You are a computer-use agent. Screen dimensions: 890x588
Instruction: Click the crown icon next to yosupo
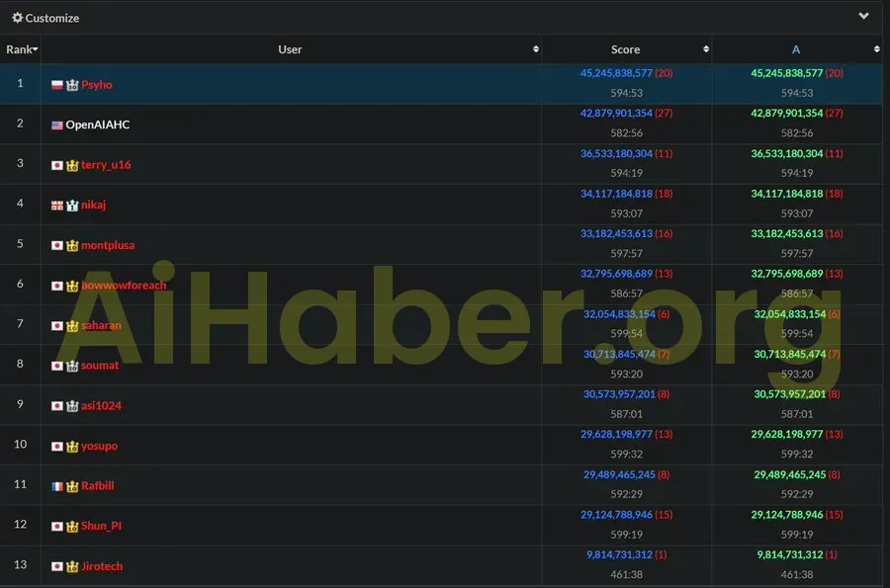72,447
